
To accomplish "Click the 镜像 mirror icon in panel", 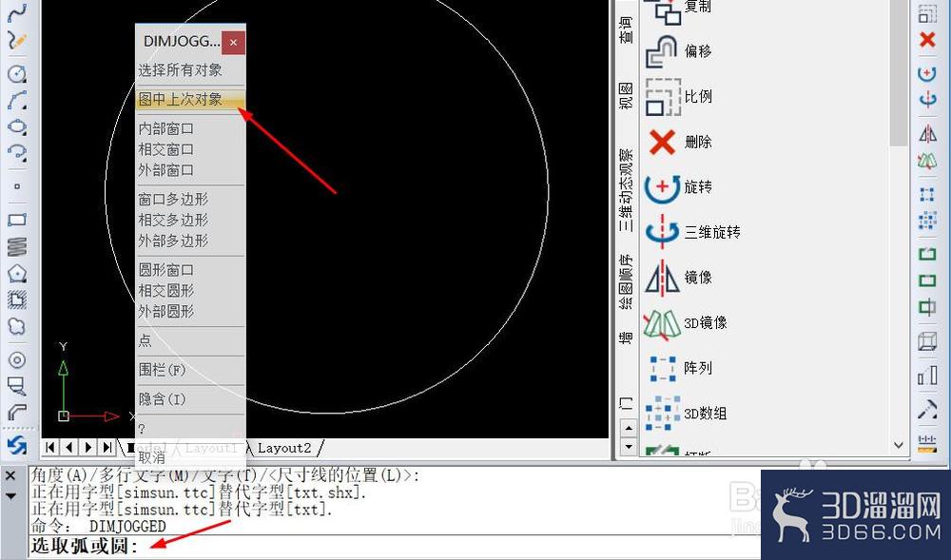I will click(662, 278).
